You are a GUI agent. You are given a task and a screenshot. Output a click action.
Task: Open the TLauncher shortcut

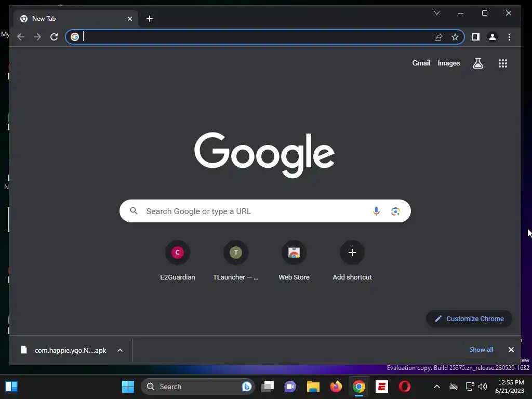pyautogui.click(x=236, y=261)
